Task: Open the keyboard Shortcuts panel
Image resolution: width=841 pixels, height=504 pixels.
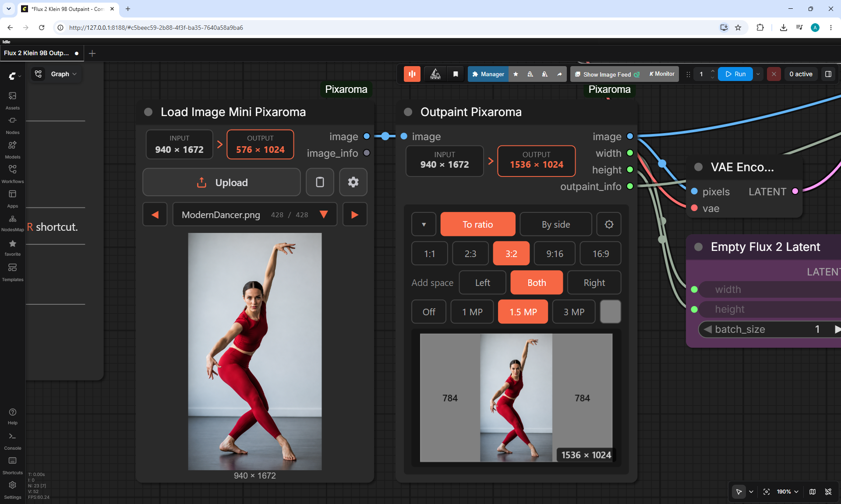Action: coord(13,465)
